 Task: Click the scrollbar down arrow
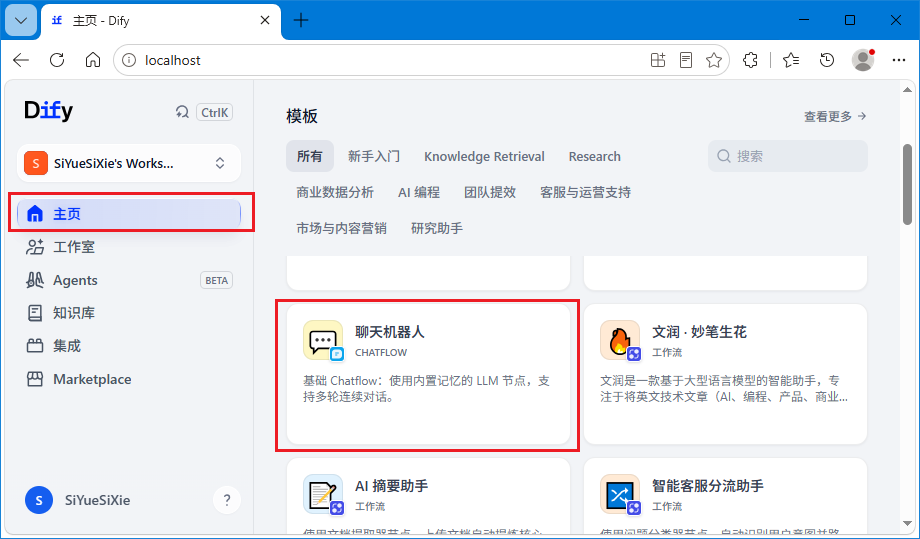coord(908,524)
